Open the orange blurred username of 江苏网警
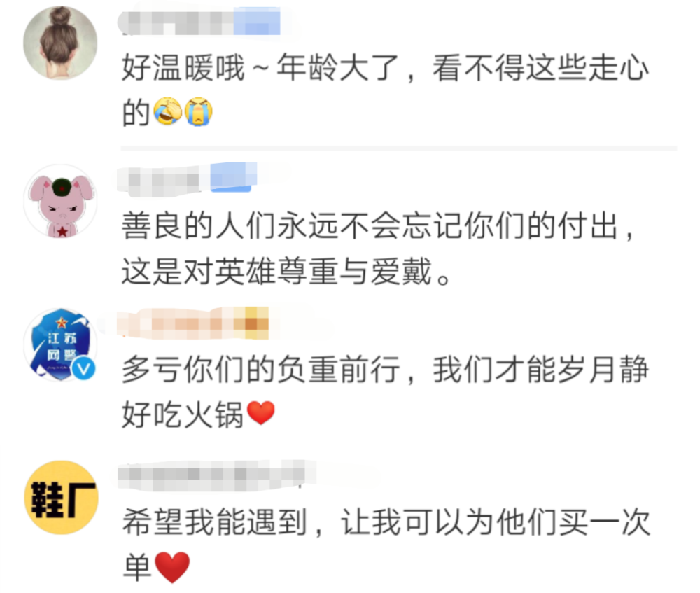The height and width of the screenshot is (593, 700). tap(193, 322)
